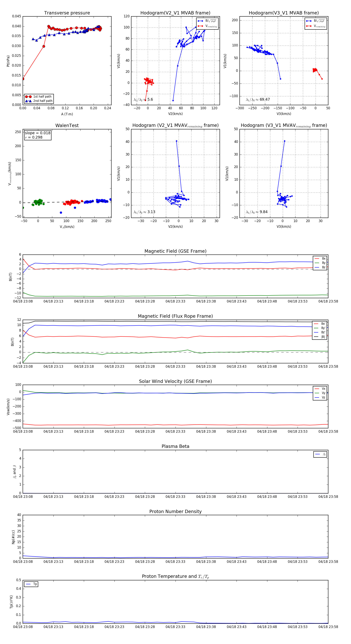Image resolution: width=351 pixels, height=644 pixels.
Task: Click B/√μ0ρ legend entry in V3_V1 MVAB hodogram
Action: (316, 21)
